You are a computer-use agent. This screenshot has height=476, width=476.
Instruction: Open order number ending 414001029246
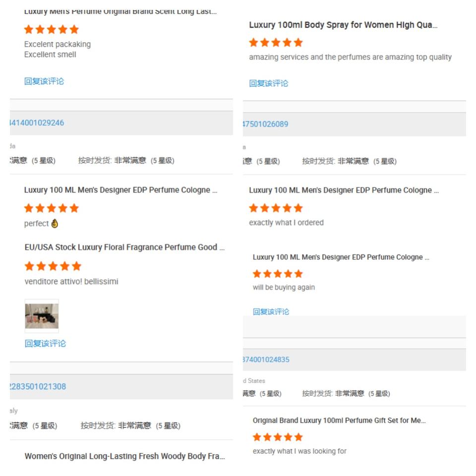pyautogui.click(x=37, y=123)
